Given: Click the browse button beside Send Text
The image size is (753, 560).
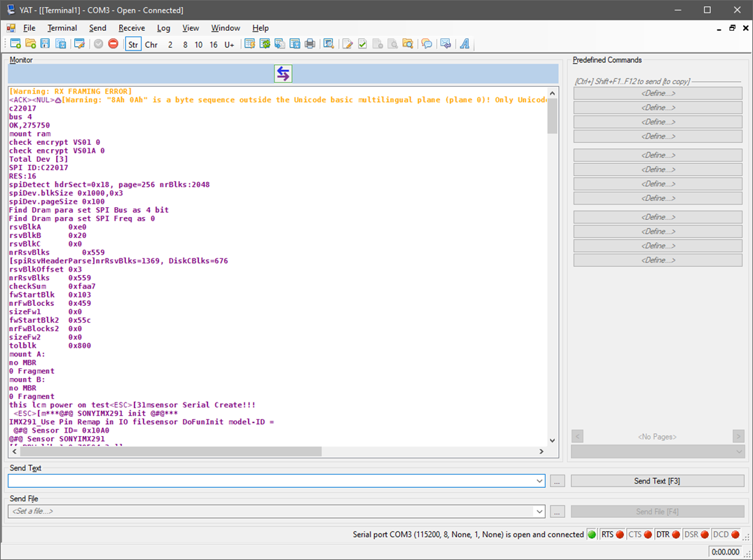Looking at the screenshot, I should pyautogui.click(x=557, y=481).
